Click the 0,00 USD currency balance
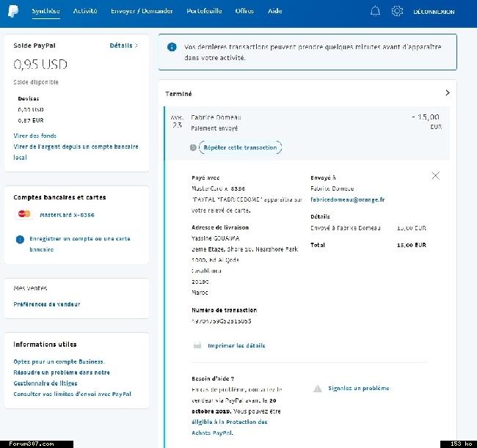Screen dimensions: 477x448 pos(31,109)
